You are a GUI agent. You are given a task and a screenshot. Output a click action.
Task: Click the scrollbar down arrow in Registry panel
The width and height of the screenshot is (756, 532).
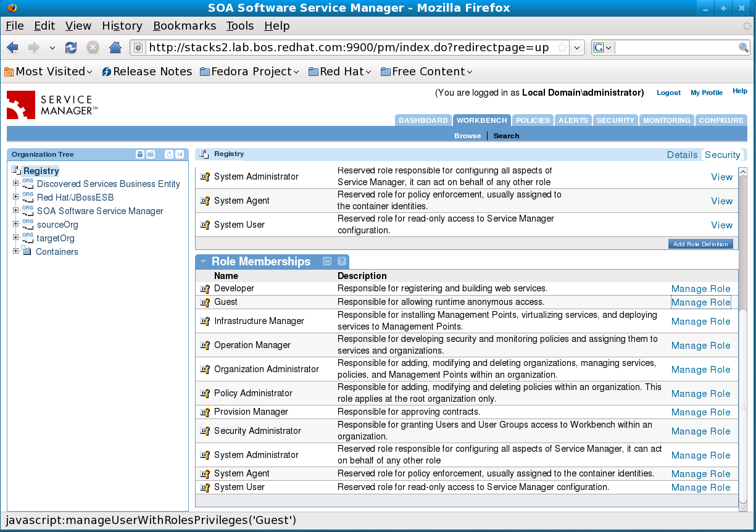pos(743,506)
